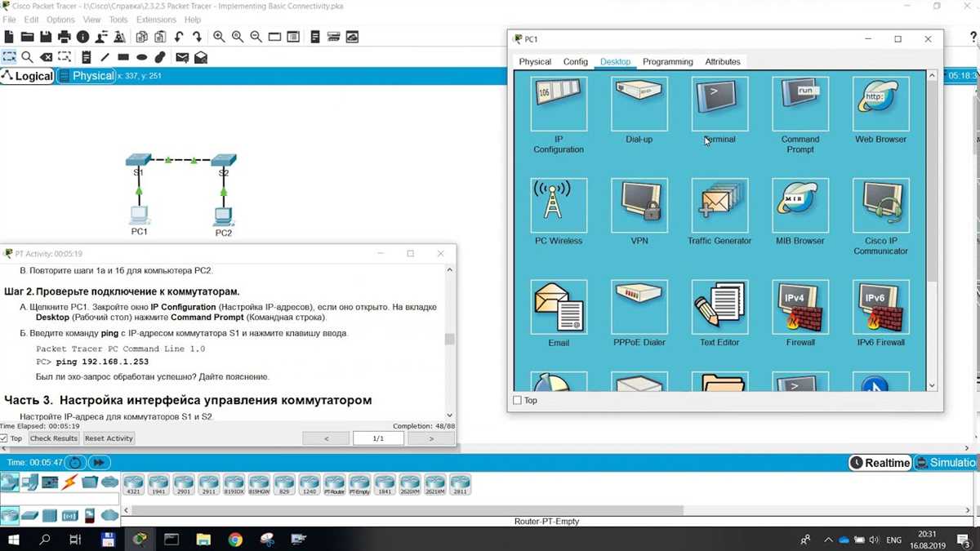This screenshot has width=980, height=551.
Task: Open the Options menu
Action: (x=60, y=20)
